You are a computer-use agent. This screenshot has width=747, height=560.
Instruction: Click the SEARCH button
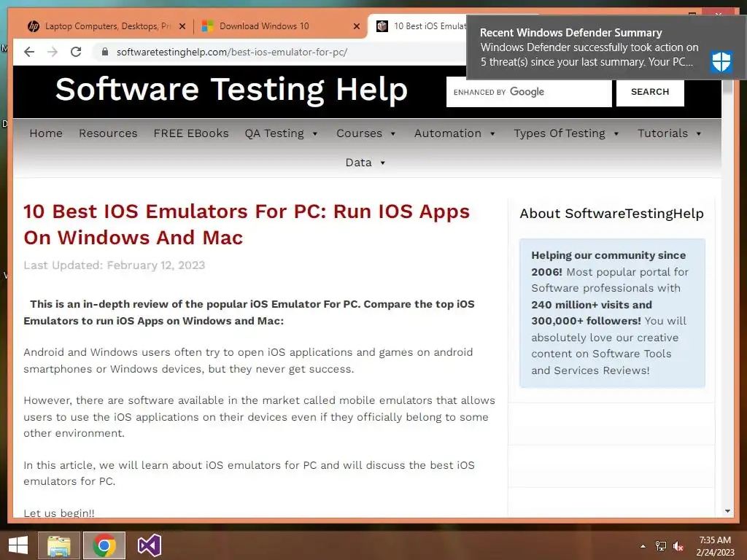click(x=650, y=92)
